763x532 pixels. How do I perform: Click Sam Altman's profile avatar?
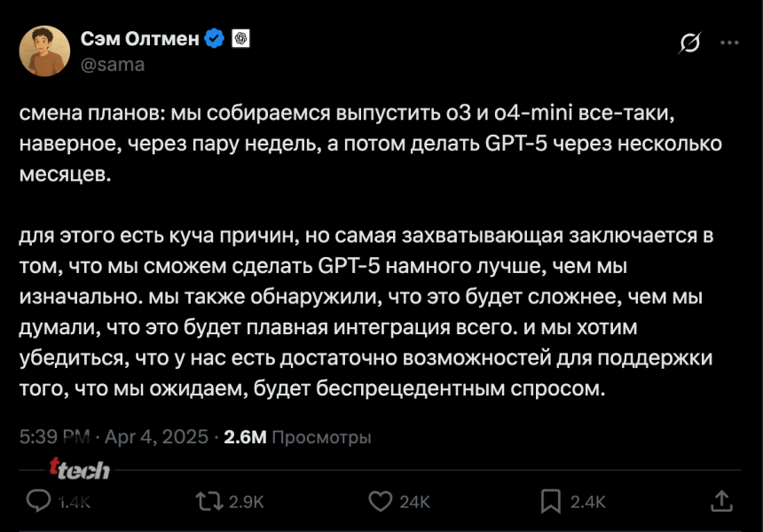pos(46,51)
